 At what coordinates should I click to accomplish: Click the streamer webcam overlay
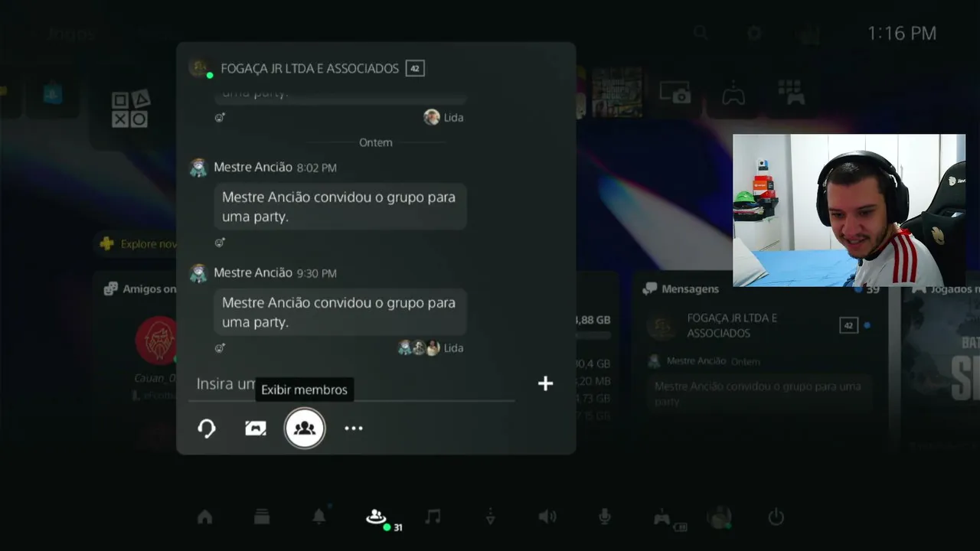(849, 210)
